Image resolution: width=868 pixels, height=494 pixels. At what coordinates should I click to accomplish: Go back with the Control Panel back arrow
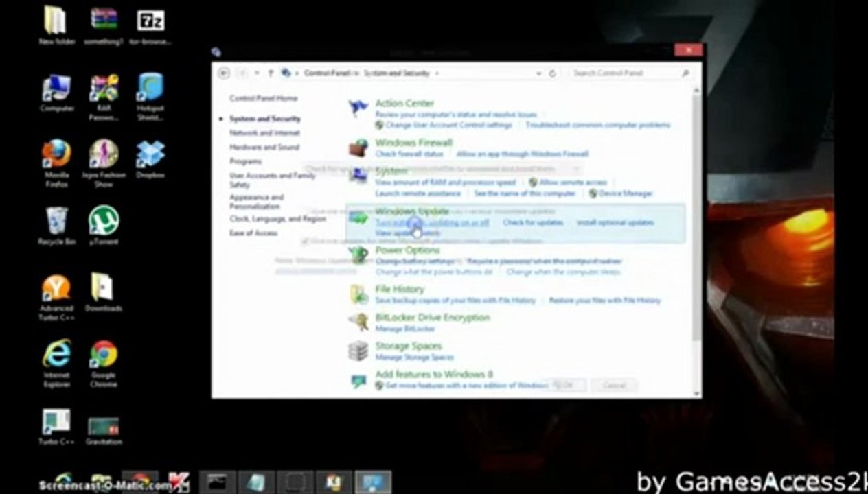(x=224, y=73)
